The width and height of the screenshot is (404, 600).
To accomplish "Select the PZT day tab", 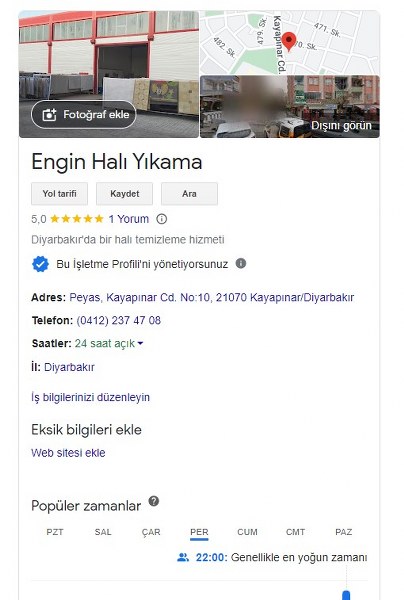I will pyautogui.click(x=55, y=532).
